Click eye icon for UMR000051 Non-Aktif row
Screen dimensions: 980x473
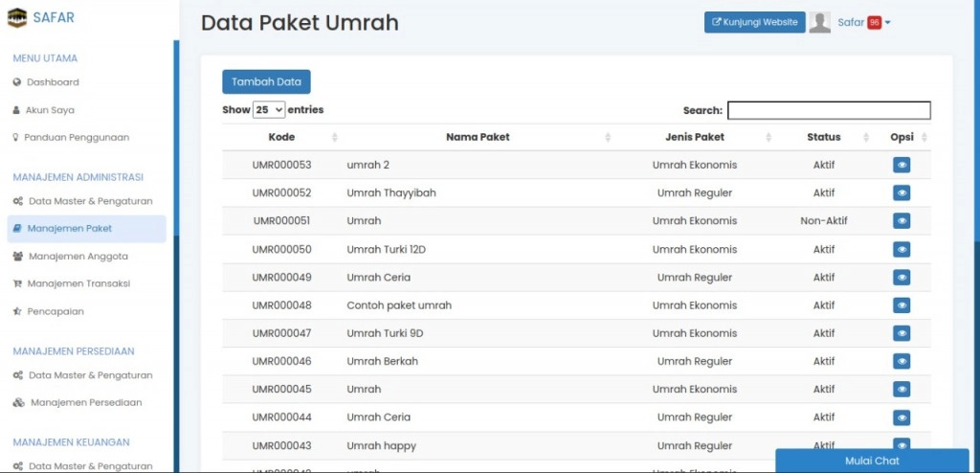tap(901, 221)
